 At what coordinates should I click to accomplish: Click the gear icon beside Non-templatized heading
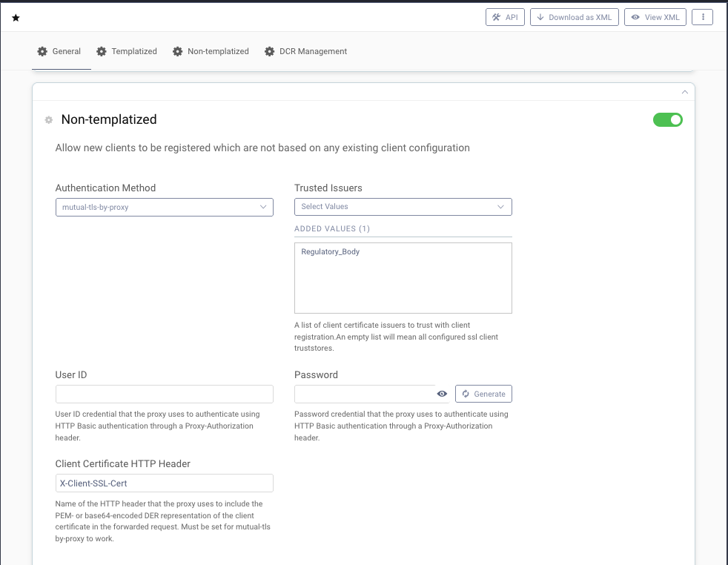point(48,119)
